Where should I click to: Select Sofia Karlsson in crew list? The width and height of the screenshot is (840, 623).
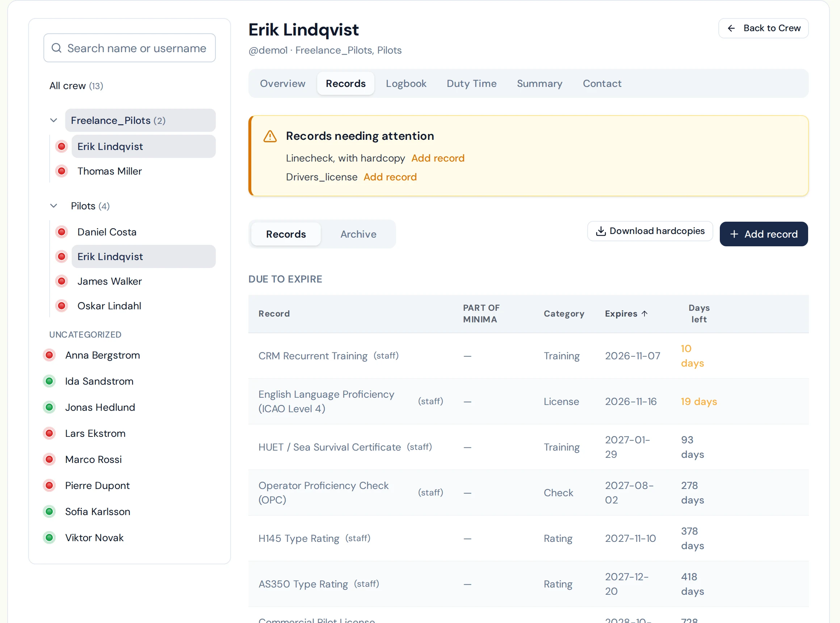click(x=98, y=512)
